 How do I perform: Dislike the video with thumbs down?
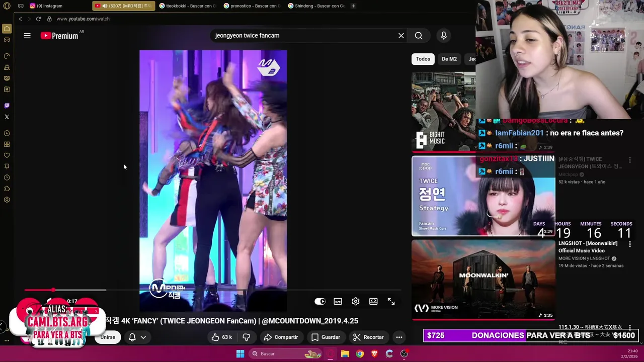click(247, 337)
